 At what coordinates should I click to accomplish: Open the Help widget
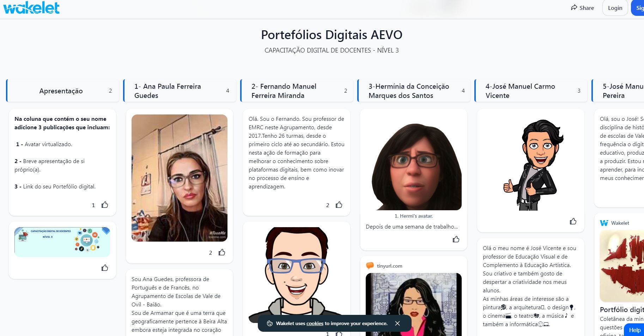(x=634, y=330)
